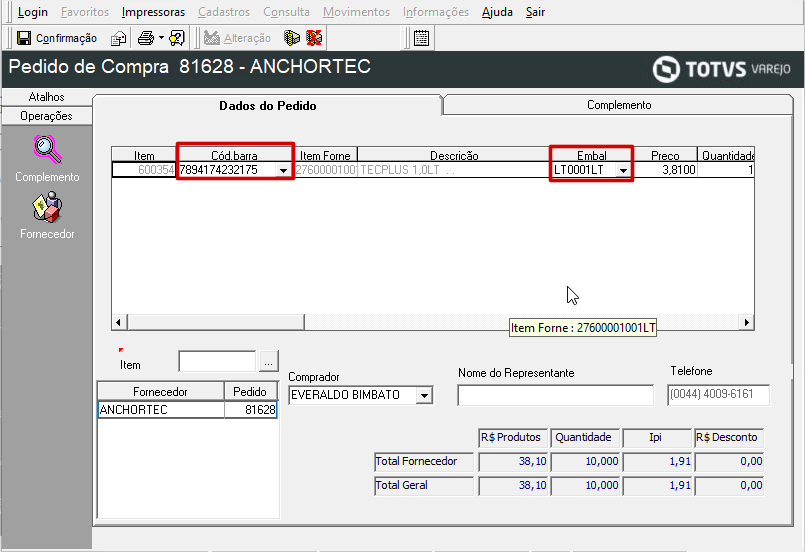Click the TECPLUS 1,0LT description cell

coord(454,170)
